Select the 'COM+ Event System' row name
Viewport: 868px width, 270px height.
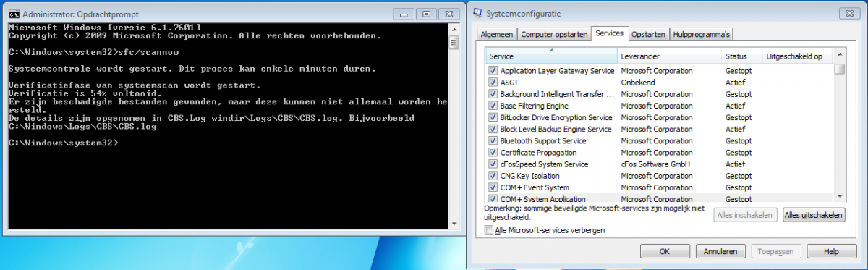point(535,187)
